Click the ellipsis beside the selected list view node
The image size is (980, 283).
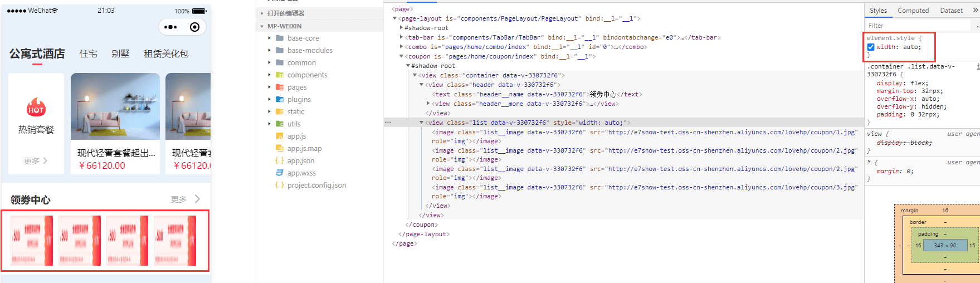pos(388,123)
